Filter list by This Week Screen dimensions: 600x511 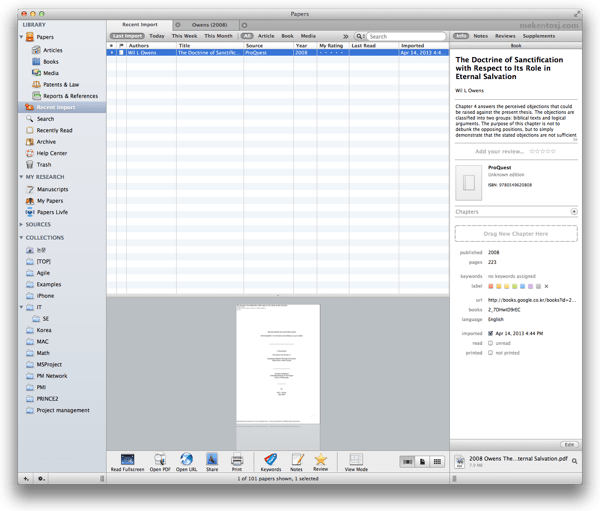coord(184,36)
